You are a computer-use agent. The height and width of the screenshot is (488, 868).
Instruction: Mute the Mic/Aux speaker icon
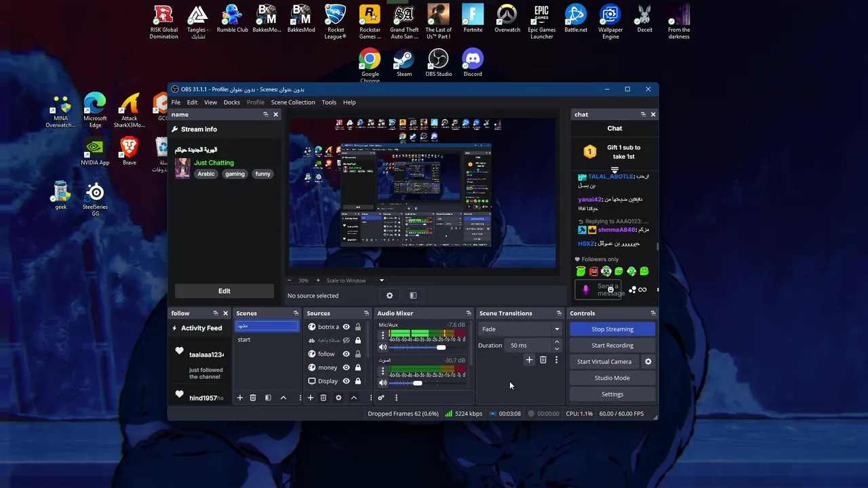pyautogui.click(x=382, y=347)
